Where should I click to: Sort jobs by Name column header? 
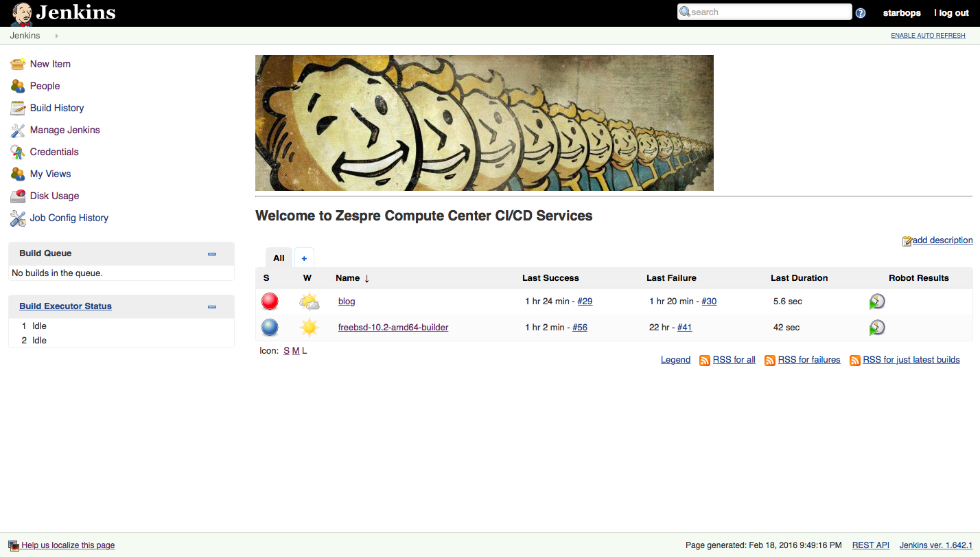(x=348, y=278)
